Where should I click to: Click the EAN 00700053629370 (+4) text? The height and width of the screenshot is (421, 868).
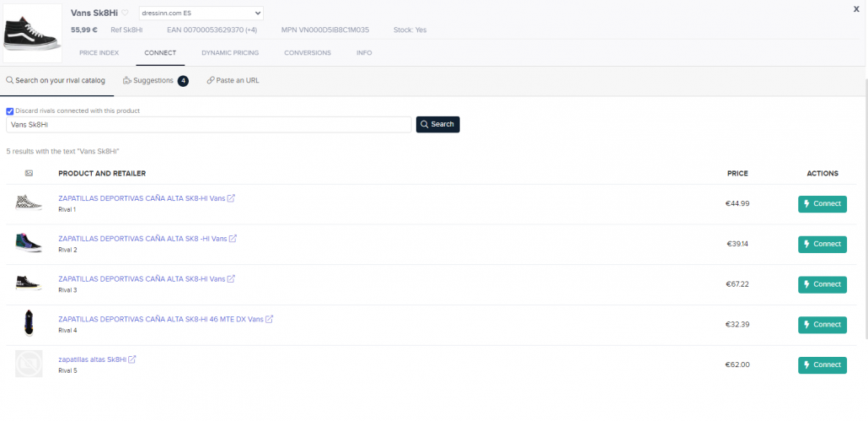(x=212, y=30)
